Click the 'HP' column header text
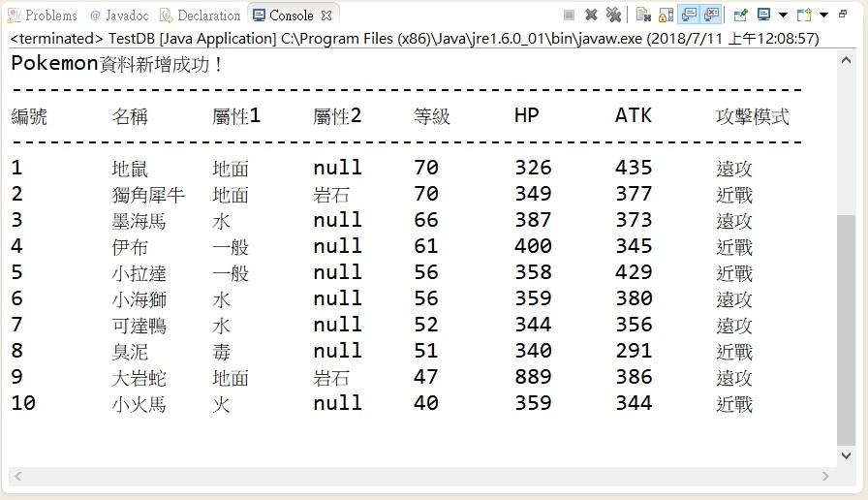 [x=526, y=115]
